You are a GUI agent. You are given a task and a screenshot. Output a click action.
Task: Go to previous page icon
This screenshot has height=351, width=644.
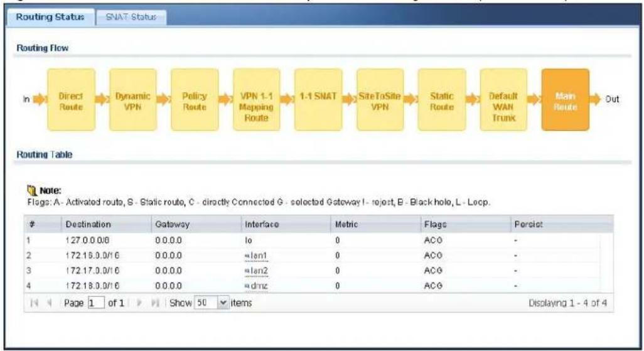click(x=50, y=303)
